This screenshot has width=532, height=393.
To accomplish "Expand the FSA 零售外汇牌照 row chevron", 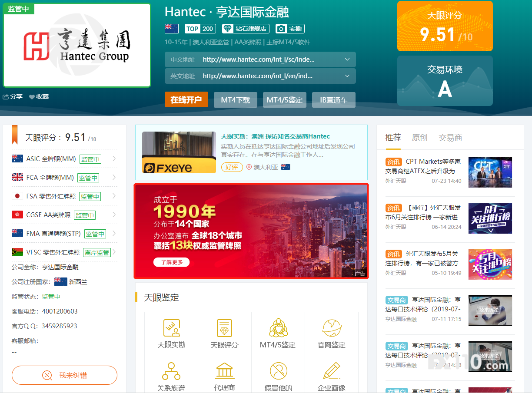I will point(114,196).
